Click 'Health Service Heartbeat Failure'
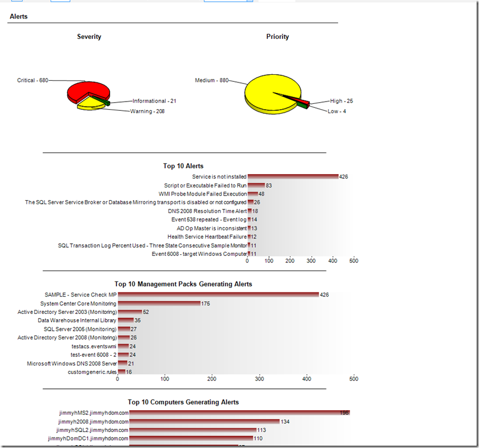This screenshot has height=448, width=479. [x=207, y=237]
